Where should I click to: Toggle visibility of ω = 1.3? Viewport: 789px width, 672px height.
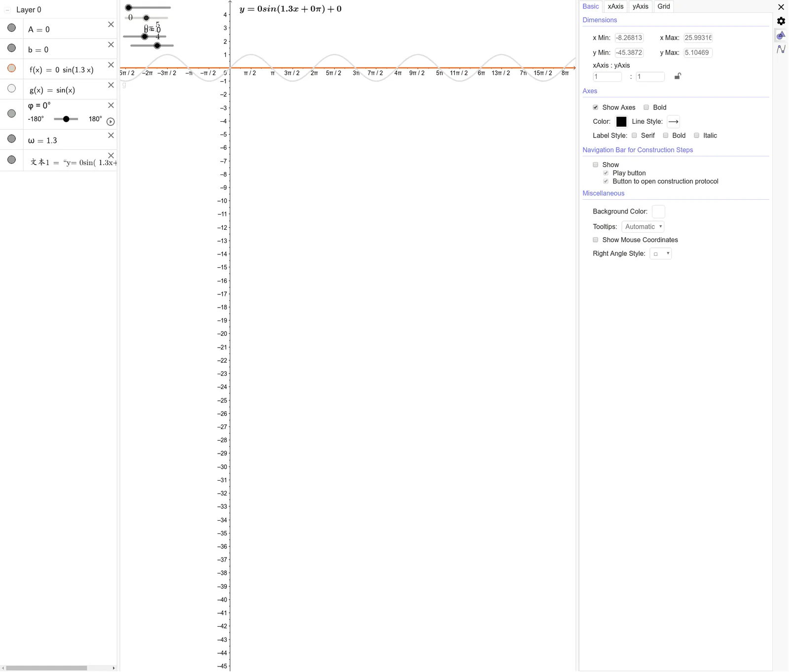(x=12, y=139)
